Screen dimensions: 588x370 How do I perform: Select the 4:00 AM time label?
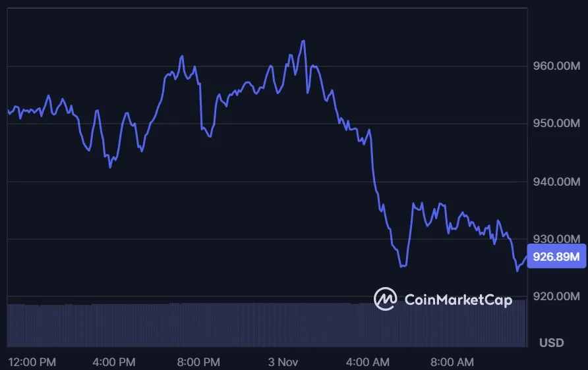pos(368,362)
